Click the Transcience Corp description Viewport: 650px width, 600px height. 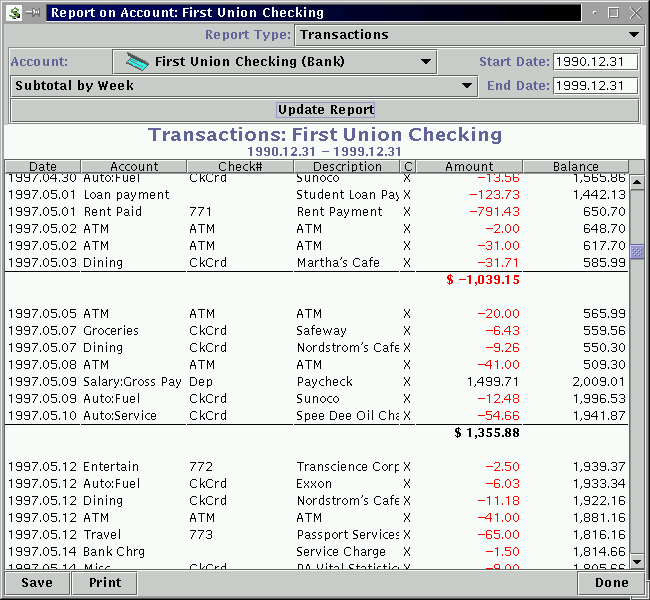pyautogui.click(x=347, y=467)
